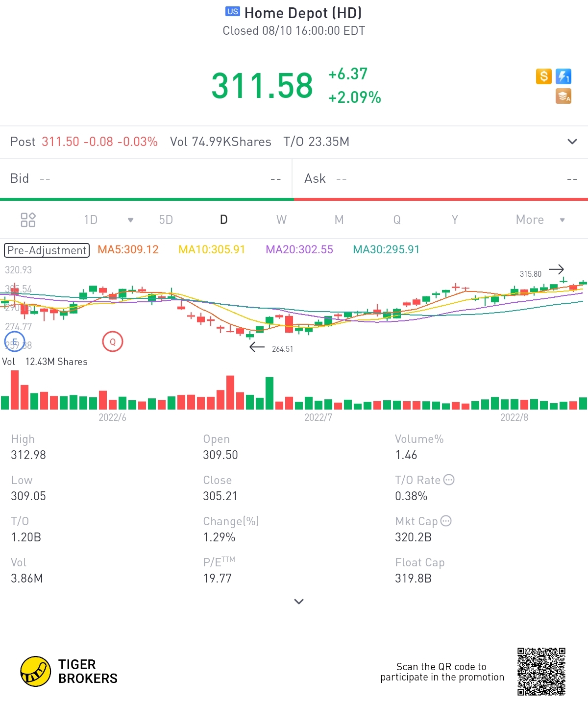Open the T/O Rate info icon
588x728 pixels.
coord(449,480)
